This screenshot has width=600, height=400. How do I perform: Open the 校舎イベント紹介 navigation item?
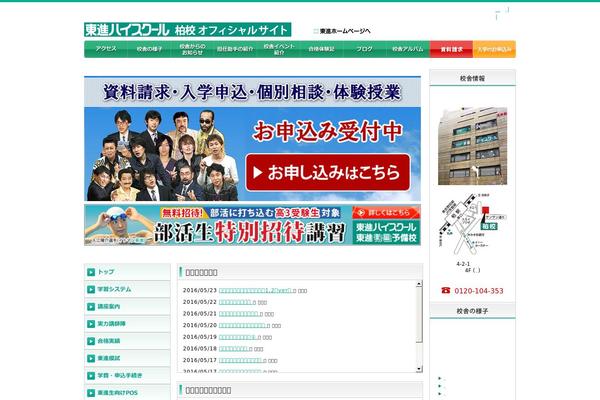click(x=279, y=49)
